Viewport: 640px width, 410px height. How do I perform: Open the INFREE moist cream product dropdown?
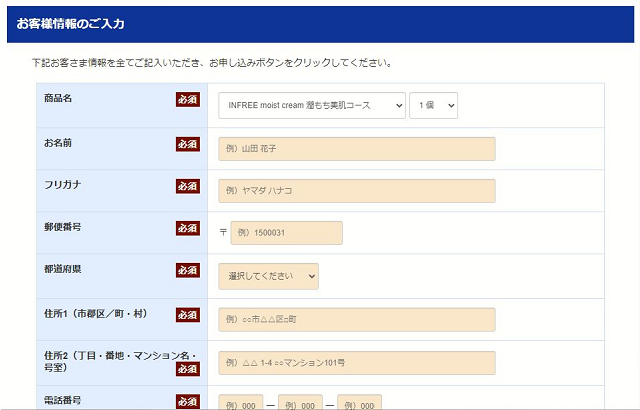312,105
